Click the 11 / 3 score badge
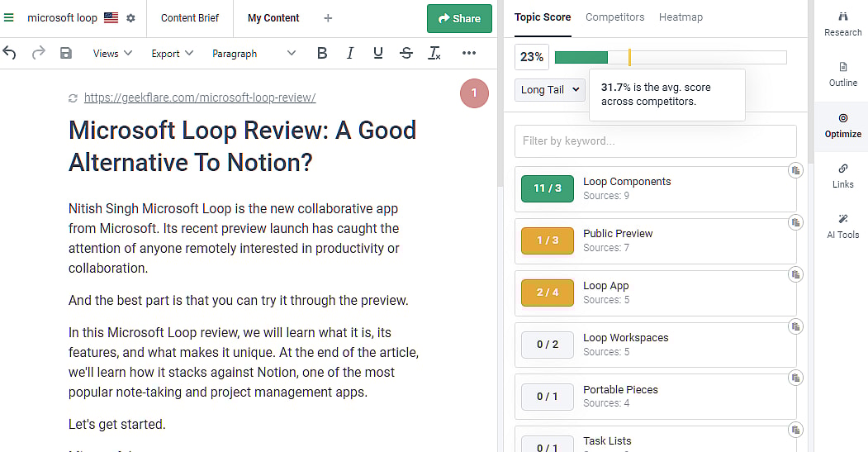The image size is (868, 452). [548, 188]
